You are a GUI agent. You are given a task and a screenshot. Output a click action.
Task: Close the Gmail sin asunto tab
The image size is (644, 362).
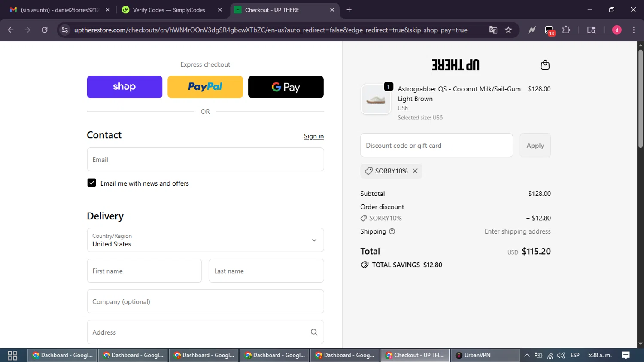point(107,10)
